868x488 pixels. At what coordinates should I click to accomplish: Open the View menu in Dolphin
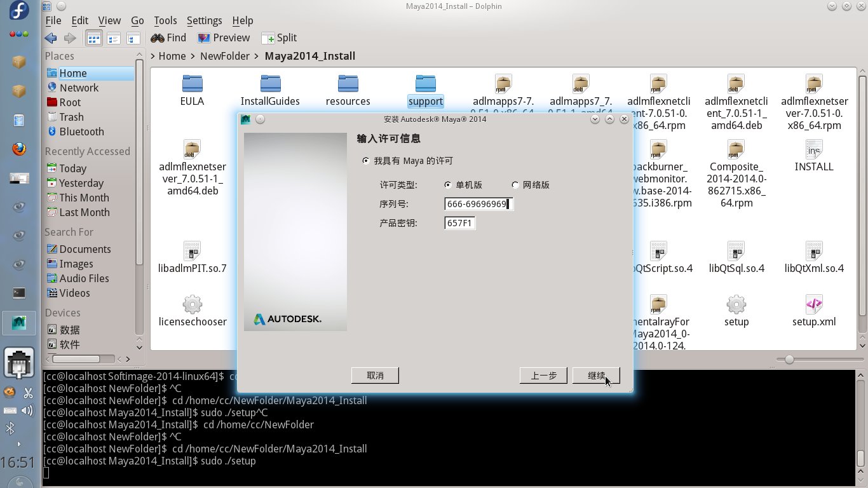(109, 20)
